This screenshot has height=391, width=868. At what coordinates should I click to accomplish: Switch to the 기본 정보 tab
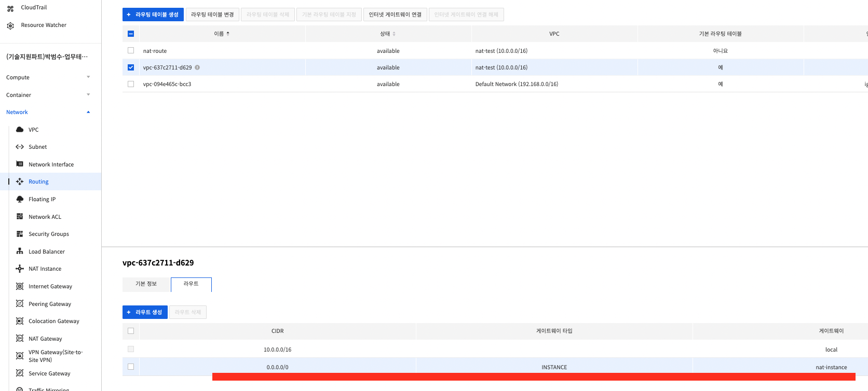(146, 284)
